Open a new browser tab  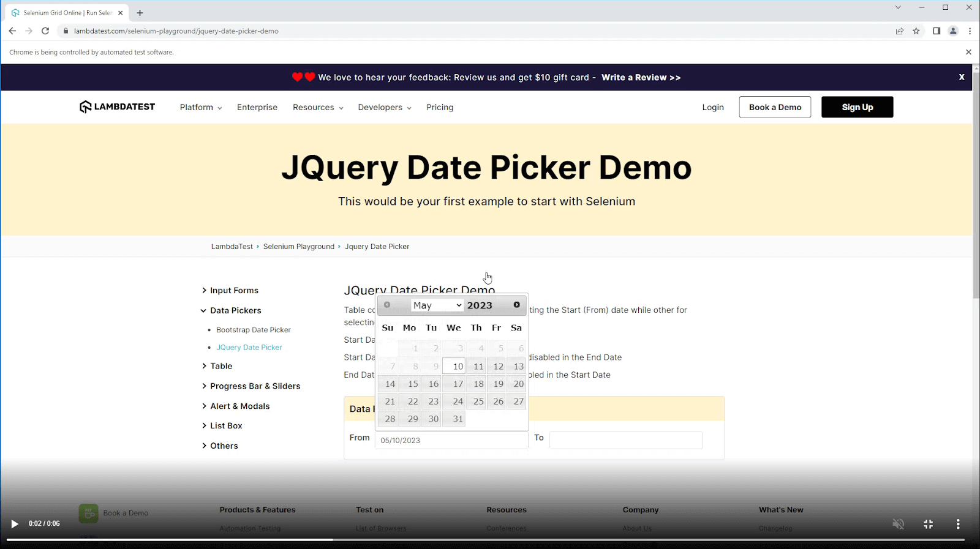pos(140,12)
